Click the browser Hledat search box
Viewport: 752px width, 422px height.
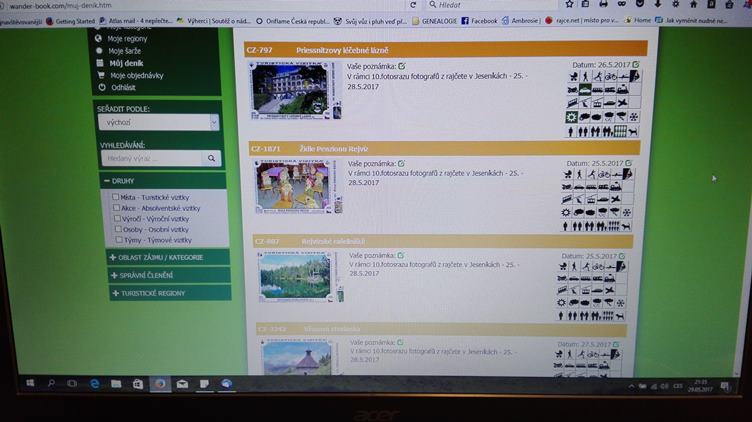(x=492, y=5)
